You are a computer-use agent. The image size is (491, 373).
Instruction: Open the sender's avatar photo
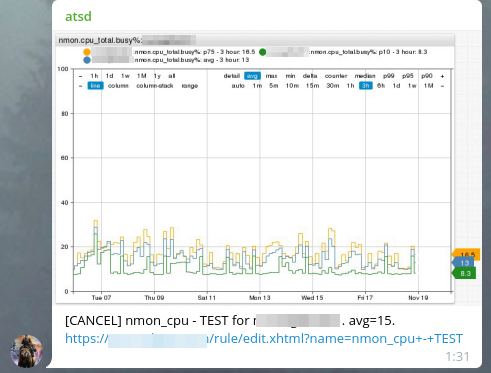(x=27, y=351)
